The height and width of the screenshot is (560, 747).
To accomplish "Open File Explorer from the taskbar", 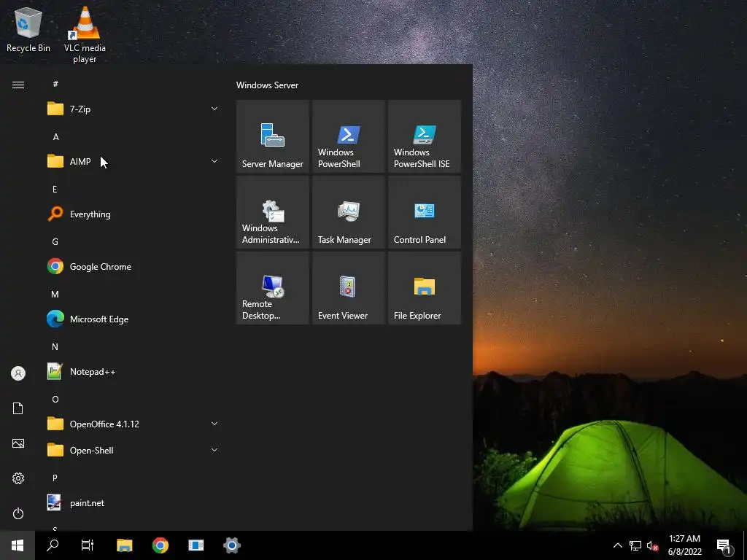I will pos(124,545).
